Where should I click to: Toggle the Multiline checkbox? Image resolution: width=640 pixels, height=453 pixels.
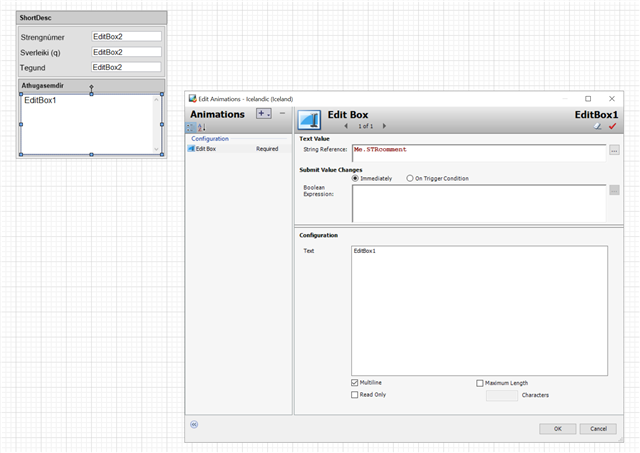[x=355, y=383]
